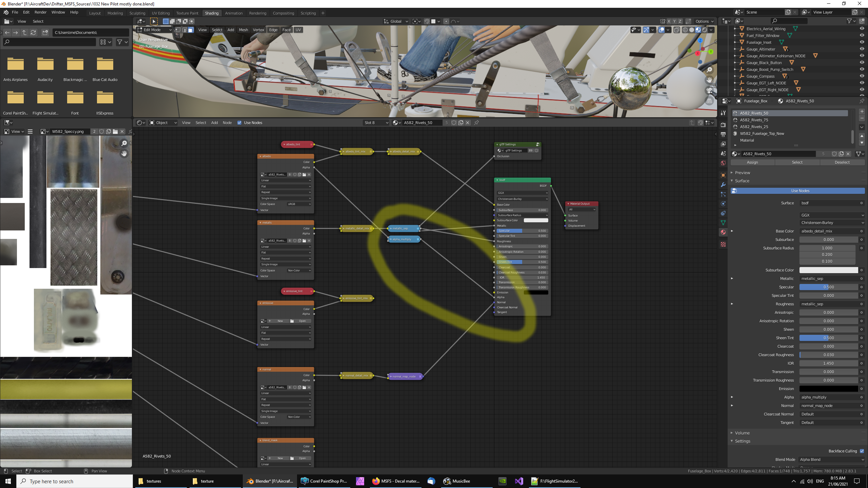868x488 pixels.
Task: Expand the Preview panel
Action: pyautogui.click(x=742, y=173)
